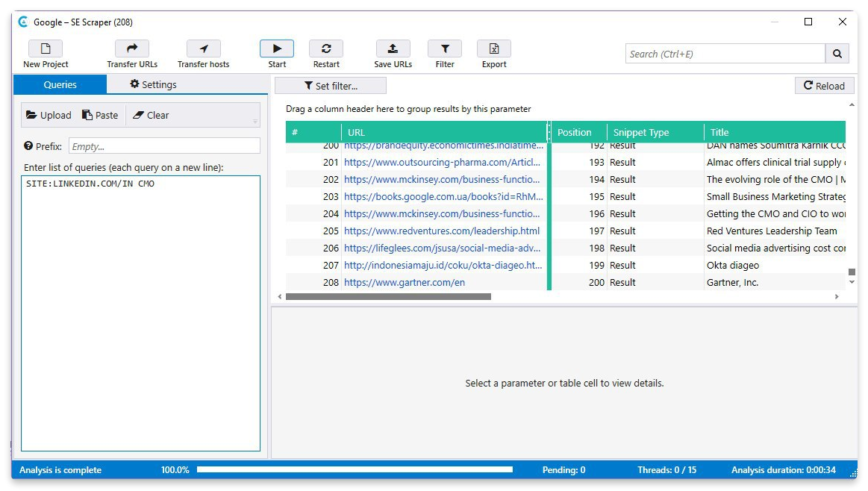Sort by the # column header
868x491 pixels.
313,132
